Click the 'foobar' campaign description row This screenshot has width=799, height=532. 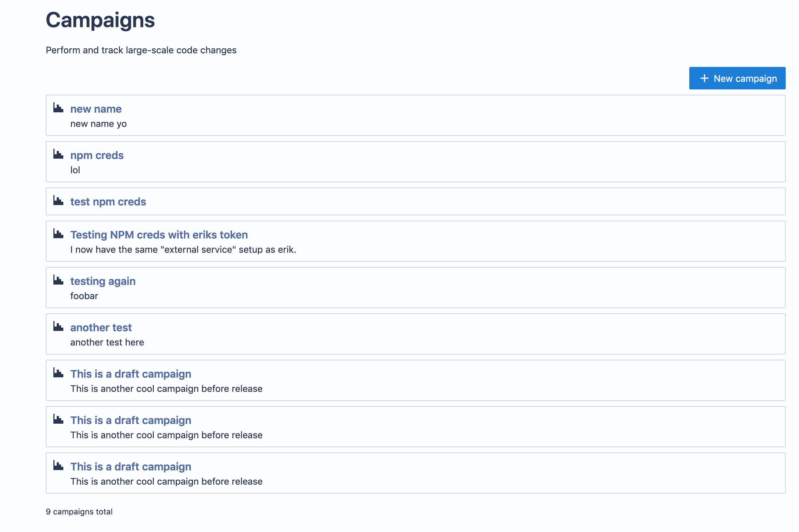click(x=84, y=296)
